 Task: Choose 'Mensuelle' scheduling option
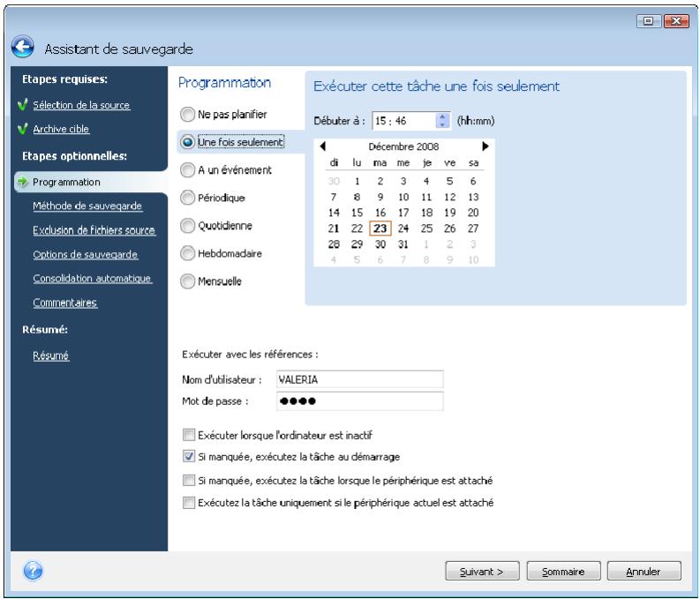click(x=187, y=281)
